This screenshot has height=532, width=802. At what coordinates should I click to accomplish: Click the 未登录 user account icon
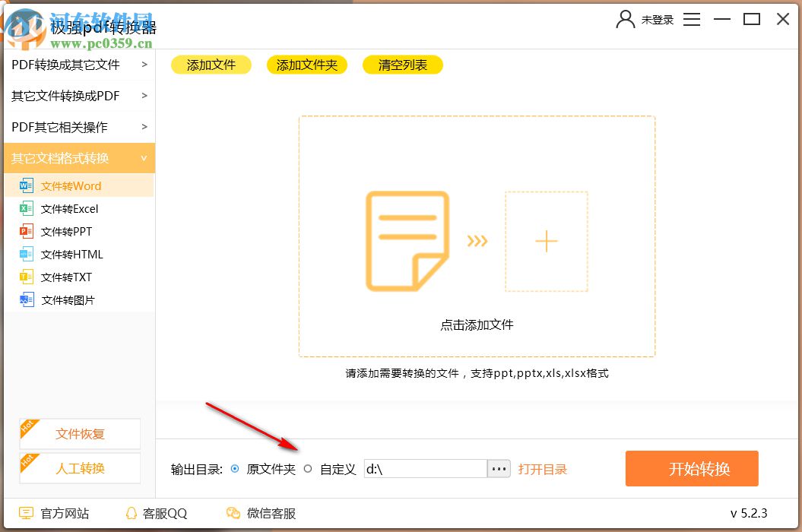(625, 19)
